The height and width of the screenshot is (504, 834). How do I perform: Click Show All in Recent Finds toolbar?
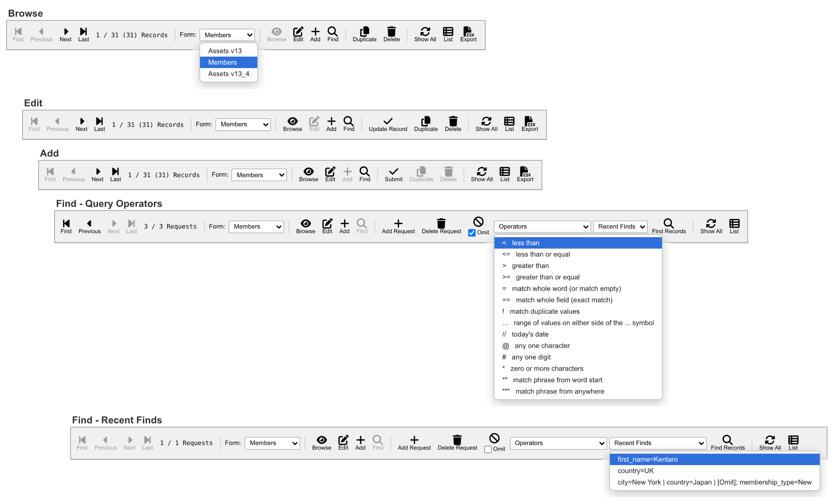(770, 443)
